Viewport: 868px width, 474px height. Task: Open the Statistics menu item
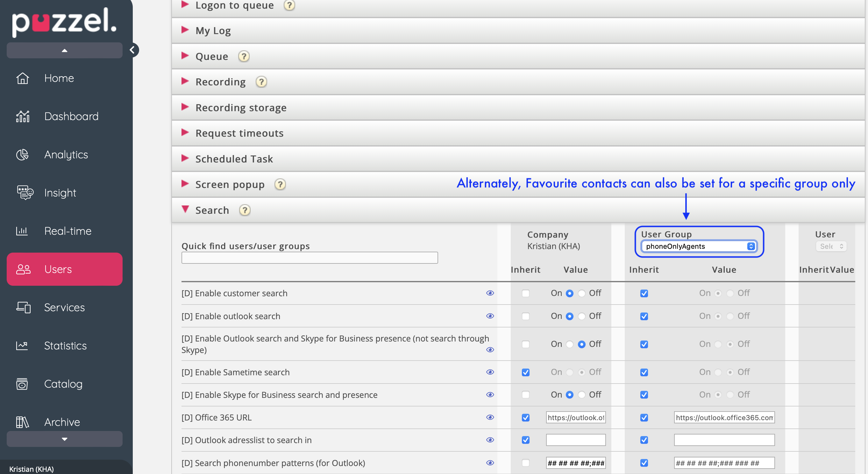click(65, 346)
